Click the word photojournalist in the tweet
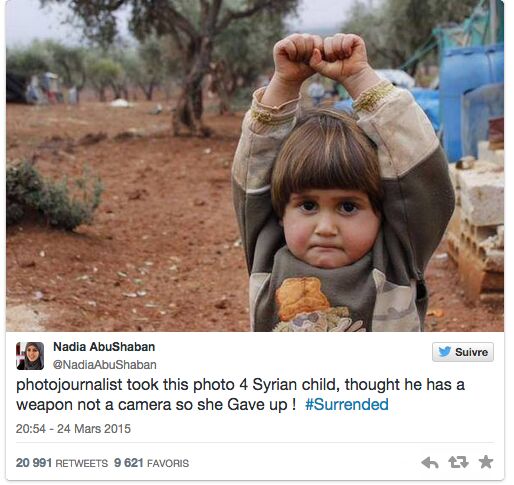 pyautogui.click(x=69, y=385)
